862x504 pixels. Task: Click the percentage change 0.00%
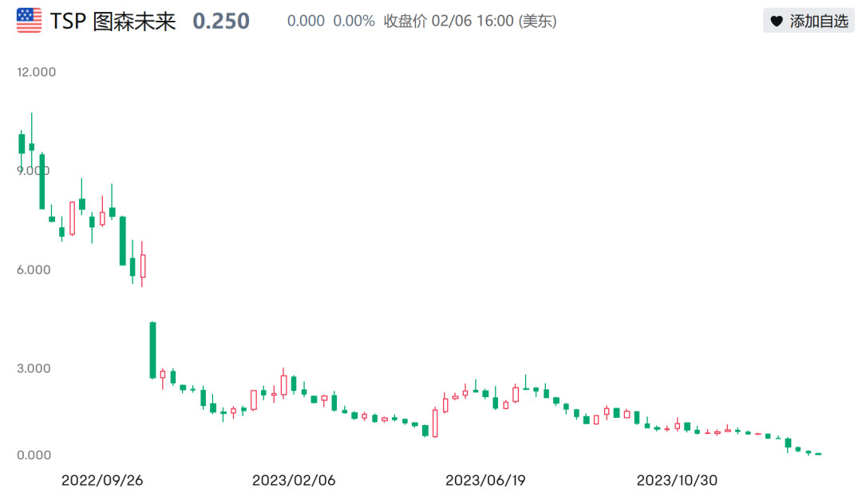point(354,22)
